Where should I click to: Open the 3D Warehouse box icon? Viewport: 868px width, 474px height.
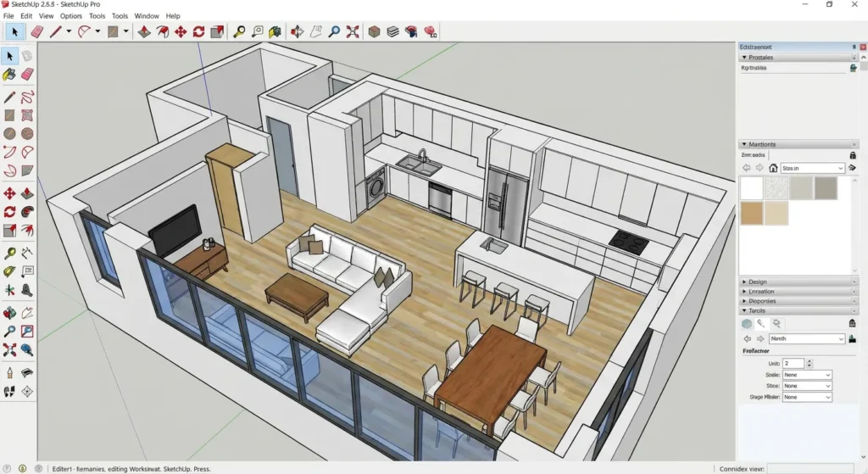coord(374,31)
